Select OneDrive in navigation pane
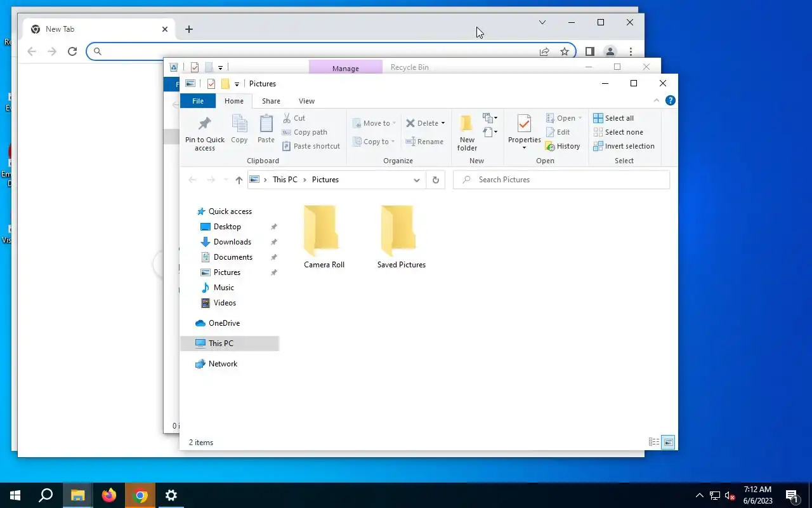Screen dimensions: 812x508 [224, 323]
